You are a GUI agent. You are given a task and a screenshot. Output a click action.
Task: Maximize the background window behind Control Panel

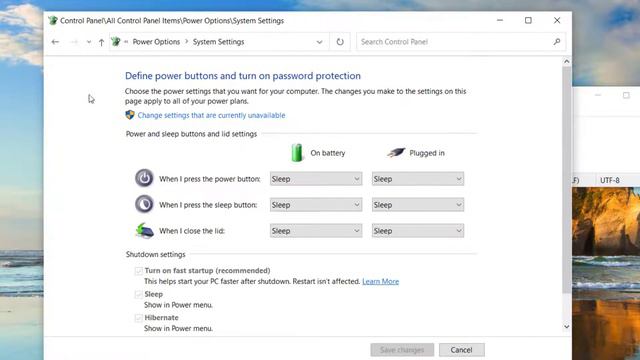(x=626, y=95)
